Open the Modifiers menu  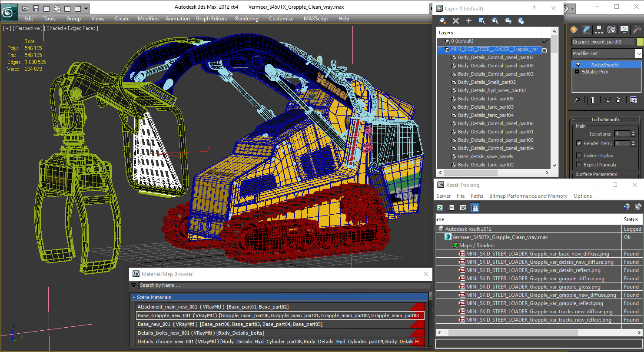point(149,19)
